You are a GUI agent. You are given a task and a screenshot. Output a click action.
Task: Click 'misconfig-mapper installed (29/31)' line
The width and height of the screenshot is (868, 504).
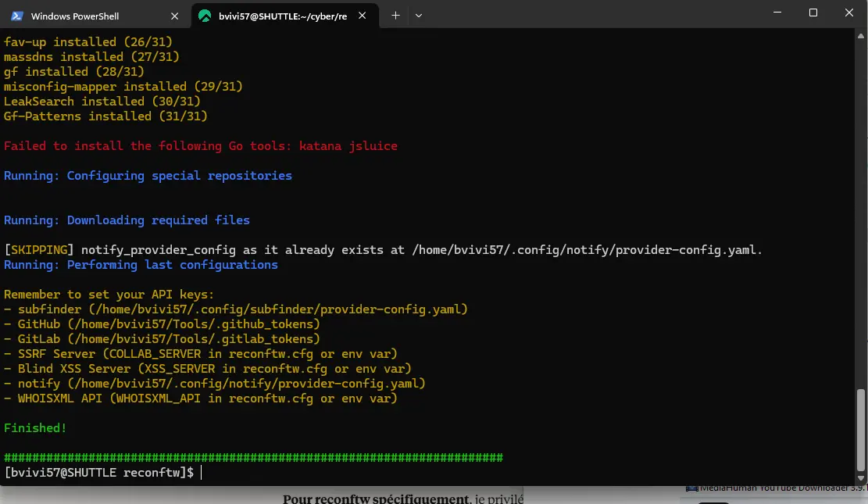coord(123,87)
